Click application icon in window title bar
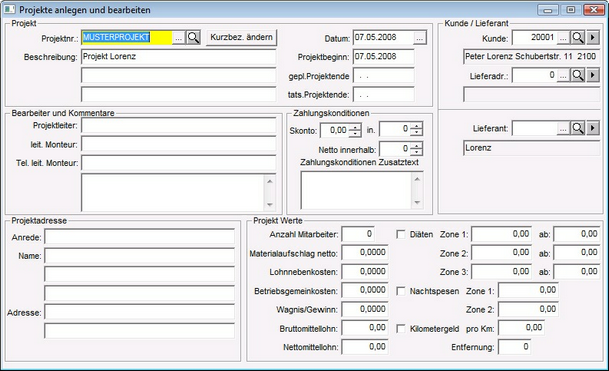 tap(9, 9)
